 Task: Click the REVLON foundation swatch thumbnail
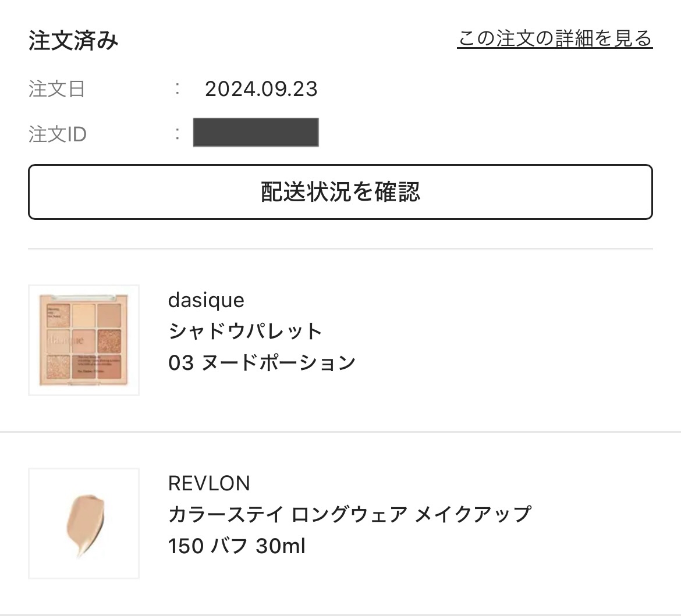tap(84, 522)
